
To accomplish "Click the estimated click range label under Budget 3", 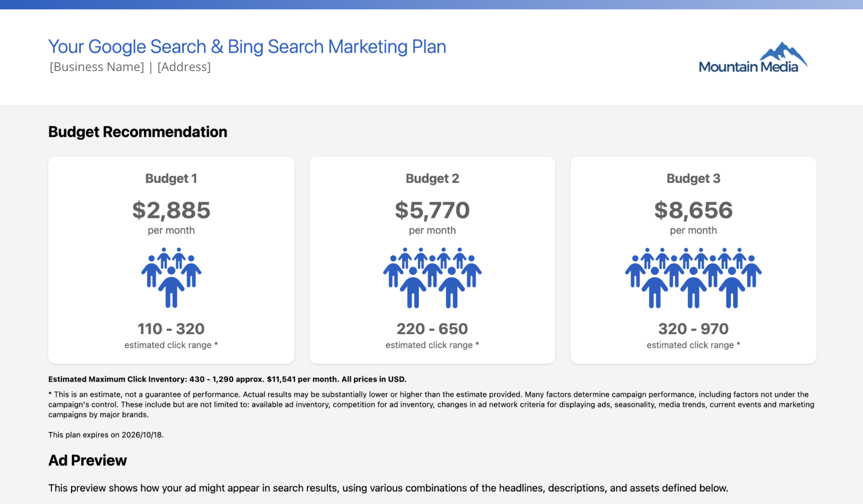I will tap(693, 345).
